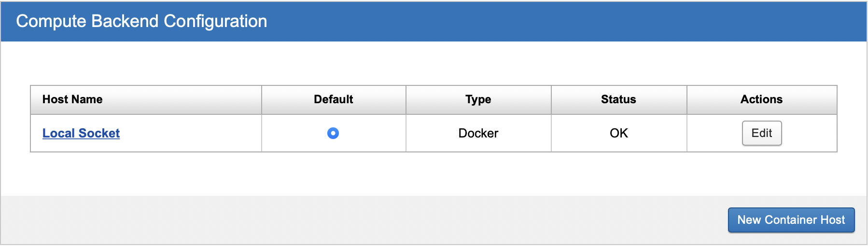Click the gray footer bar left of New Container Host
This screenshot has width=868, height=246.
coord(338,220)
